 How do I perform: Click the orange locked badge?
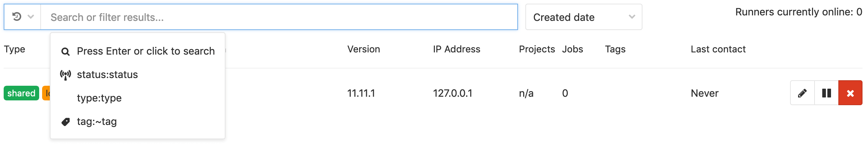(x=46, y=93)
